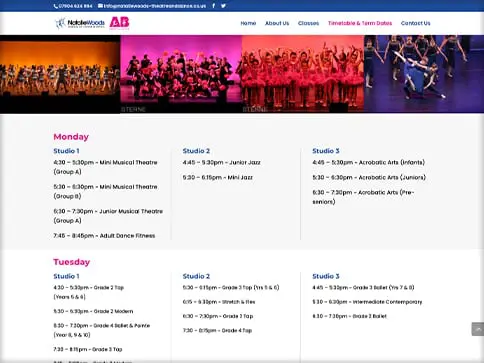Click the pink group dancers photo
Image resolution: width=484 pixels, height=363 pixels.
tap(181, 74)
